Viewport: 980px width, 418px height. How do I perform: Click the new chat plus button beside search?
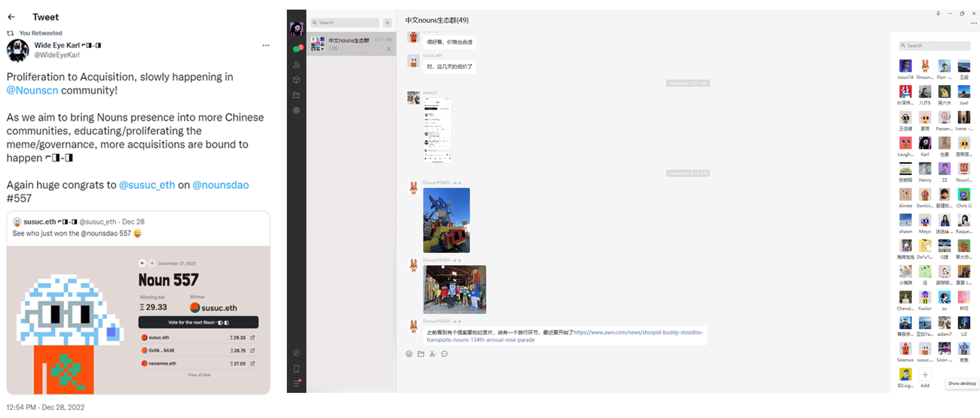point(387,22)
